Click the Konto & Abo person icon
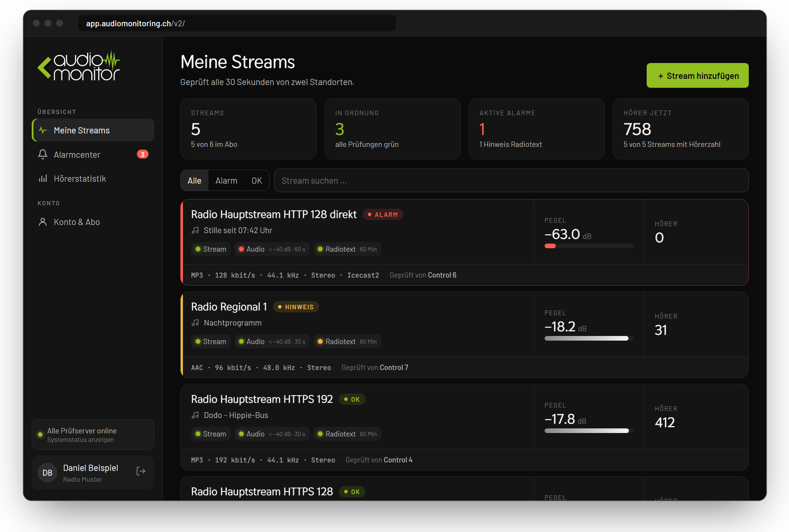The width and height of the screenshot is (789, 532). tap(43, 222)
